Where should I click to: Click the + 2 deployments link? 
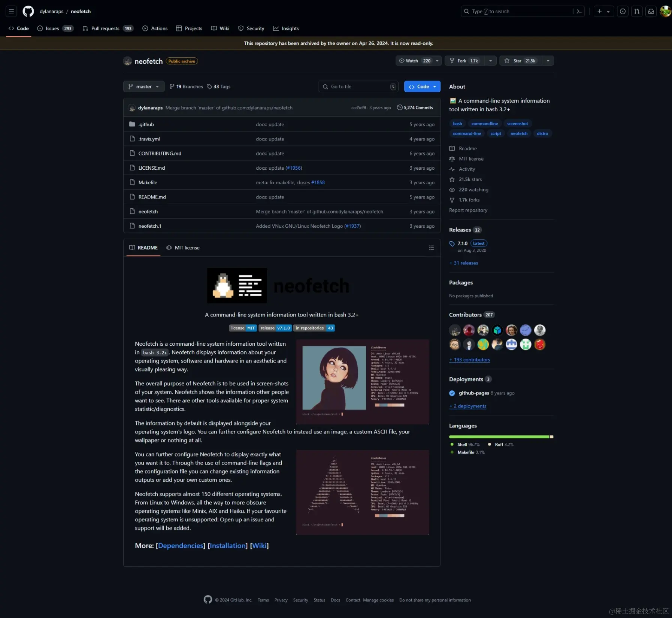pos(468,406)
